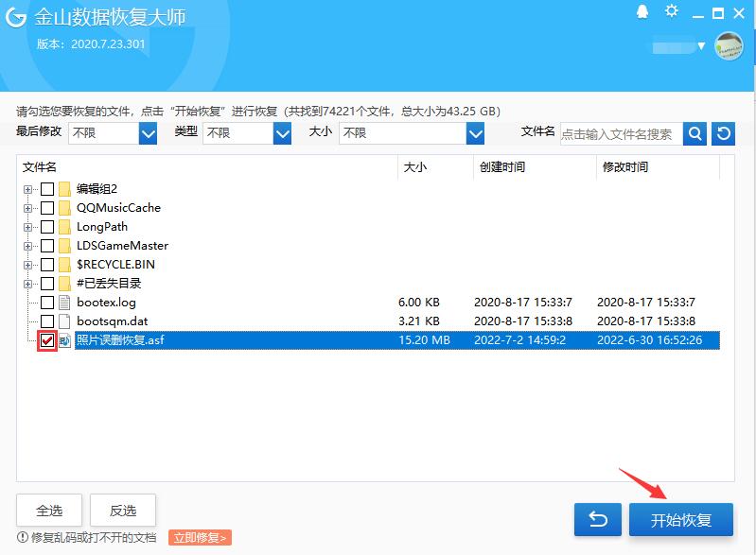Click creation time 2022-7-2 14:59:2
756x555 pixels.
(x=519, y=340)
